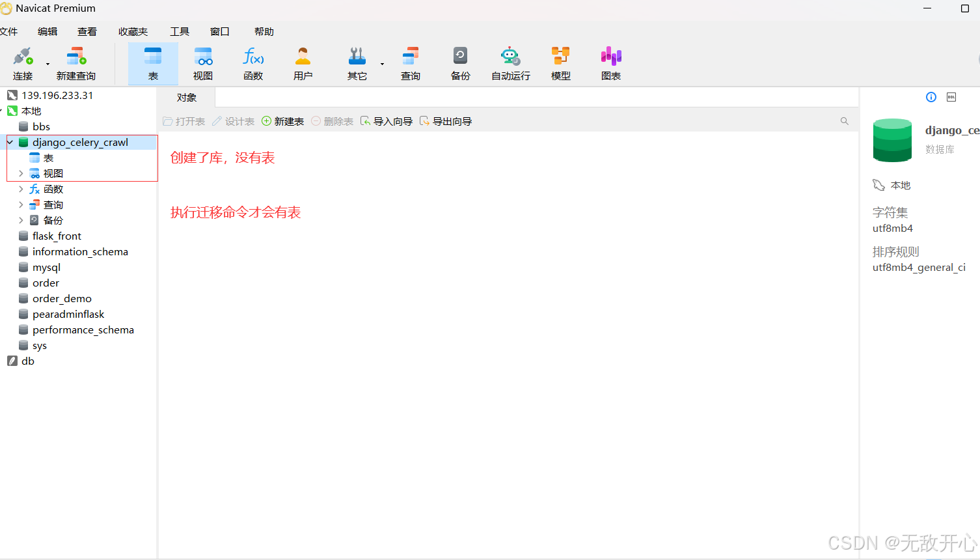The width and height of the screenshot is (980, 560).
Task: Open the 其它 tools toolbar icon
Action: click(x=357, y=64)
